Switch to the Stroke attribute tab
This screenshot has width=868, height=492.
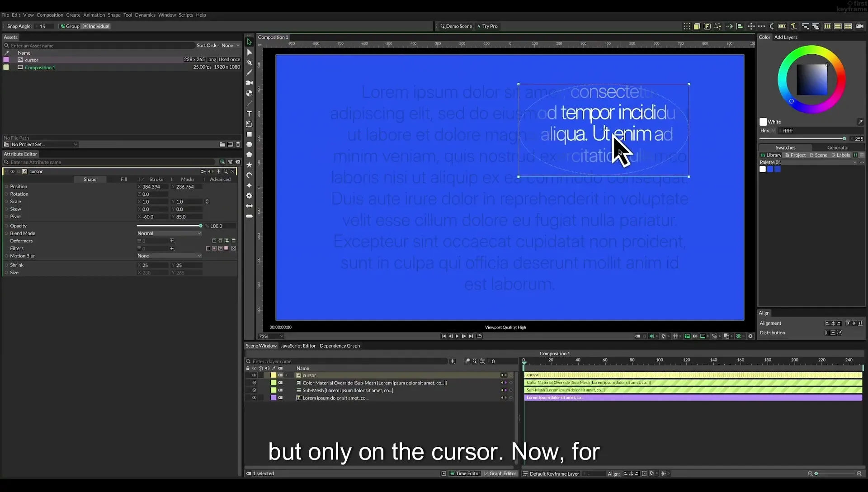click(x=156, y=180)
